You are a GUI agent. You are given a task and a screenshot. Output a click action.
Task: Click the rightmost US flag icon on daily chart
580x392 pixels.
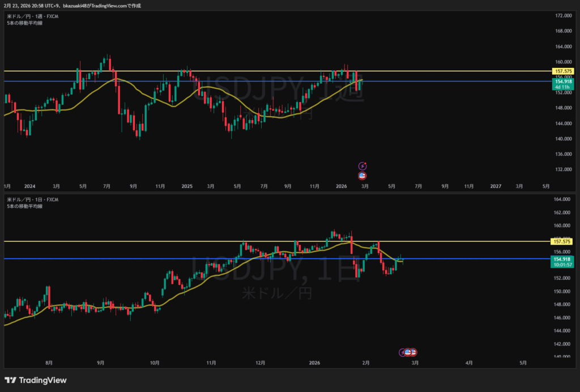[x=413, y=352]
